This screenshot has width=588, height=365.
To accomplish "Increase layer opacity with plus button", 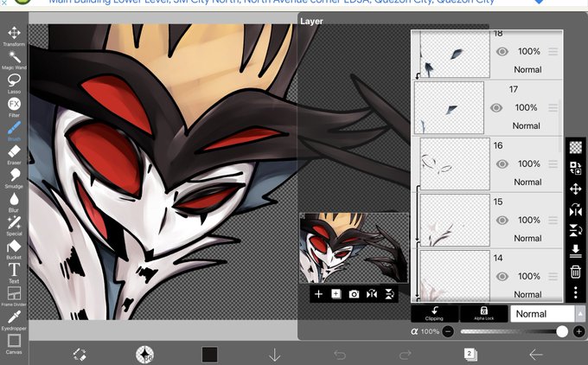I will point(579,331).
